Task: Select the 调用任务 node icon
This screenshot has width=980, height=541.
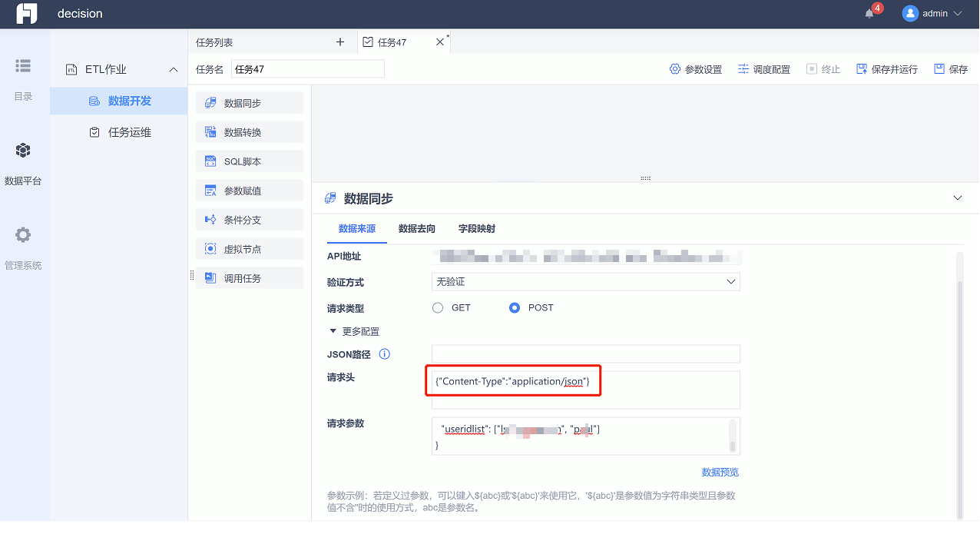Action: 210,278
